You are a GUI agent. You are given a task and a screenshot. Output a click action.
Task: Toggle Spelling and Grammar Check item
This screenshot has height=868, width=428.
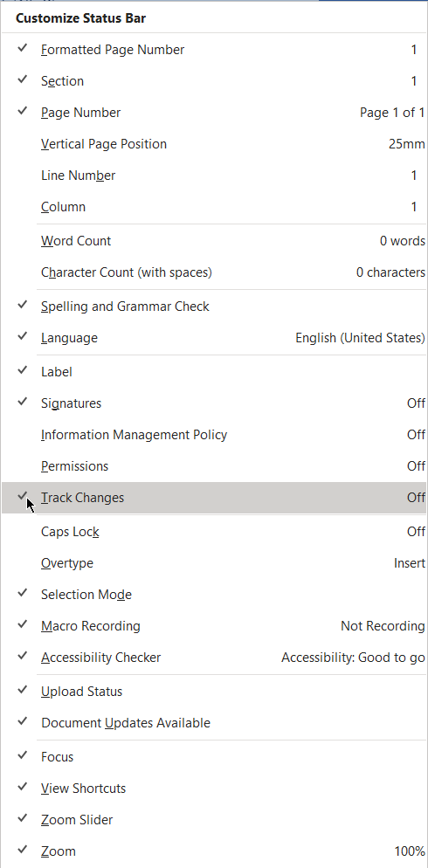214,307
